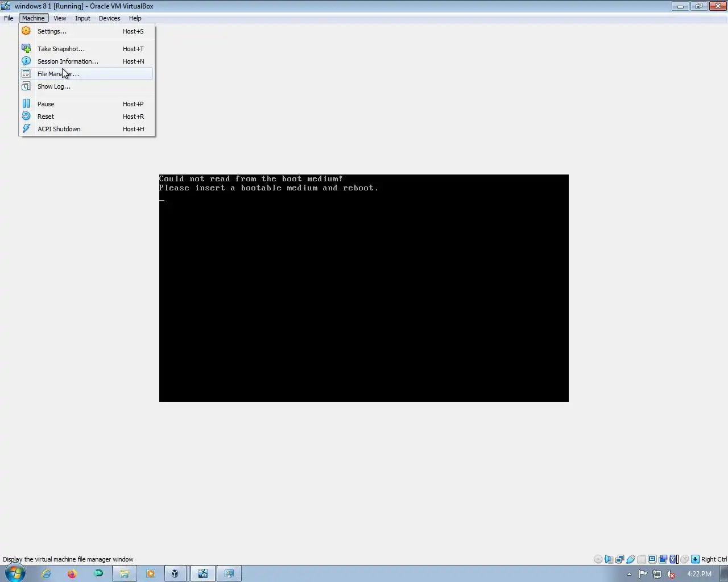Click the recording status icon
728x582 pixels.
[x=663, y=559]
